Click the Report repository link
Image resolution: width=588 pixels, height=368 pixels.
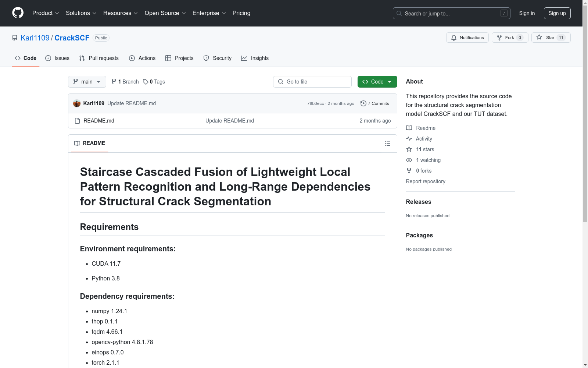pos(426,181)
